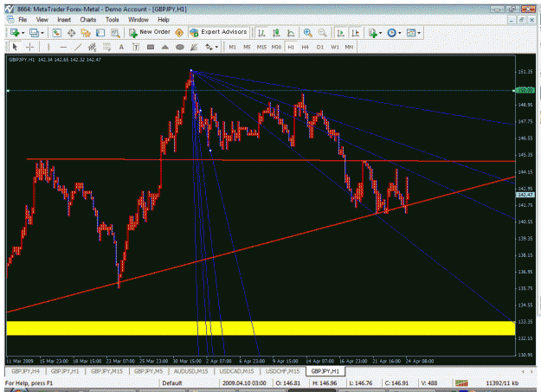
Task: Select the H1 timeframe button
Action: coord(291,47)
